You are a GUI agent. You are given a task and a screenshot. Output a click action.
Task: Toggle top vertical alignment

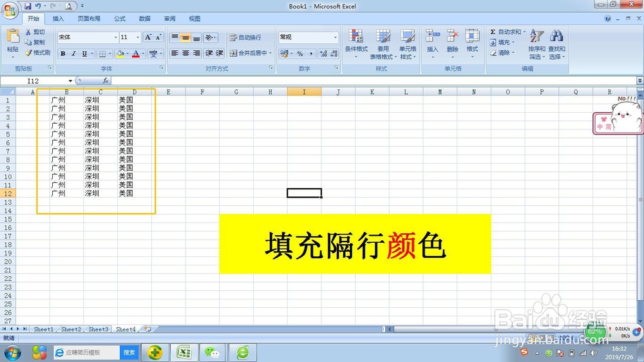175,37
